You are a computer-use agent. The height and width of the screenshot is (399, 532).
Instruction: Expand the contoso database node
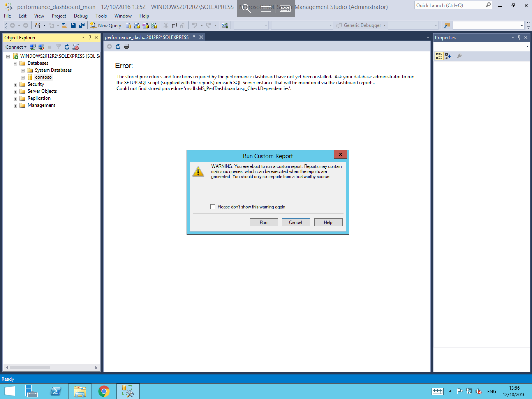click(x=23, y=78)
